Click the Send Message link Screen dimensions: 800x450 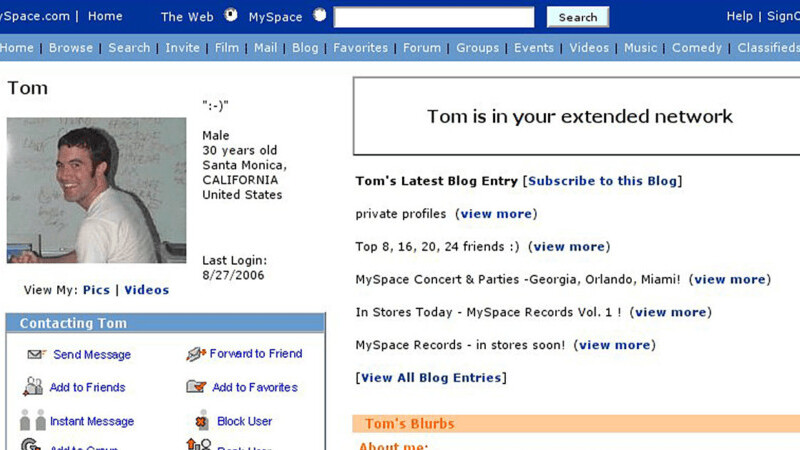92,355
